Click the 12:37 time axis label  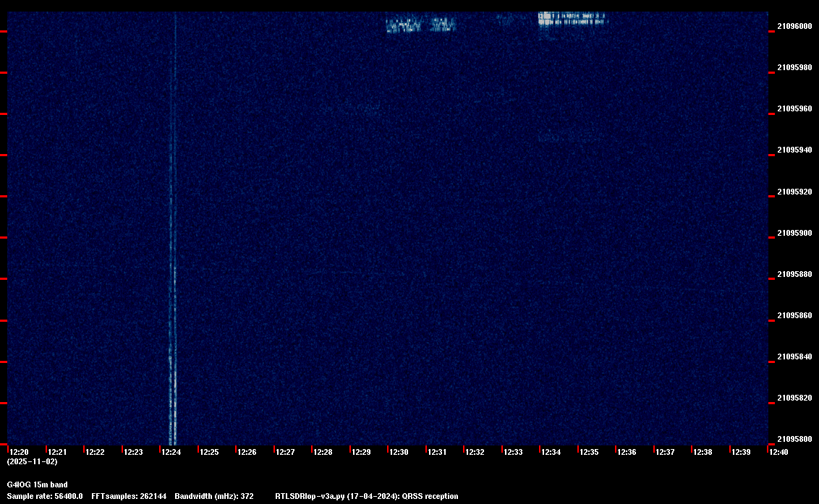click(x=665, y=452)
